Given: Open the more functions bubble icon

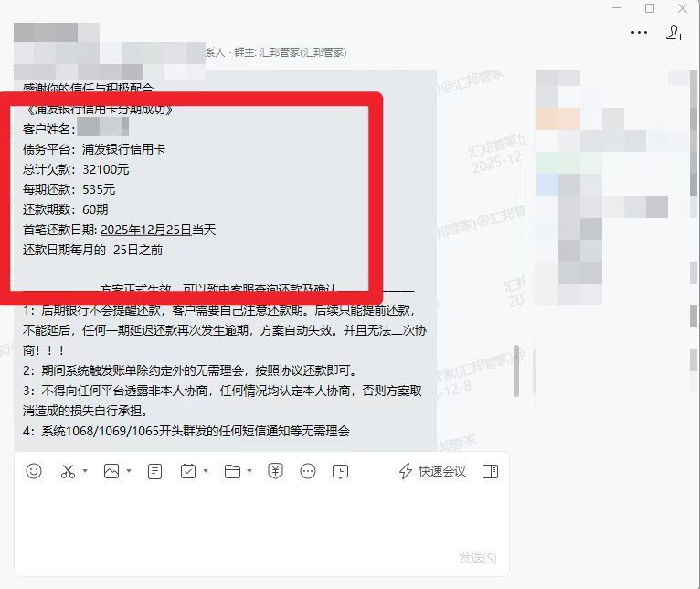Looking at the screenshot, I should tap(308, 471).
